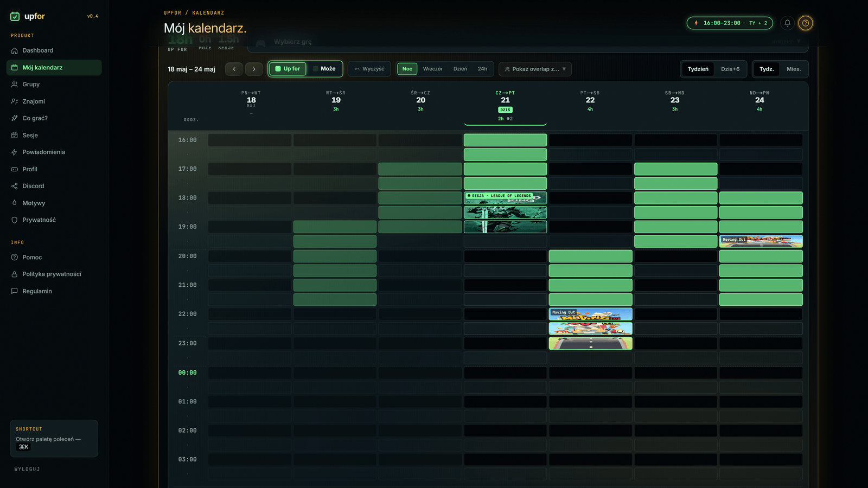Select the Dziś+6 range option
Viewport: 868px width, 488px height.
730,69
